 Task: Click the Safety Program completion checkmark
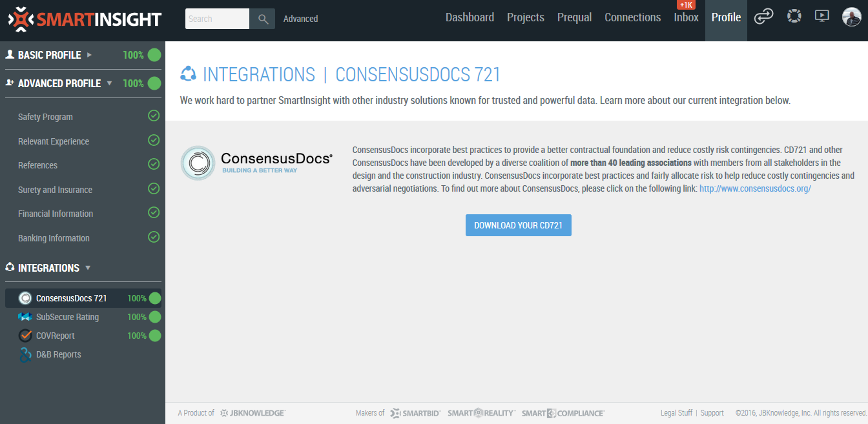[x=154, y=116]
